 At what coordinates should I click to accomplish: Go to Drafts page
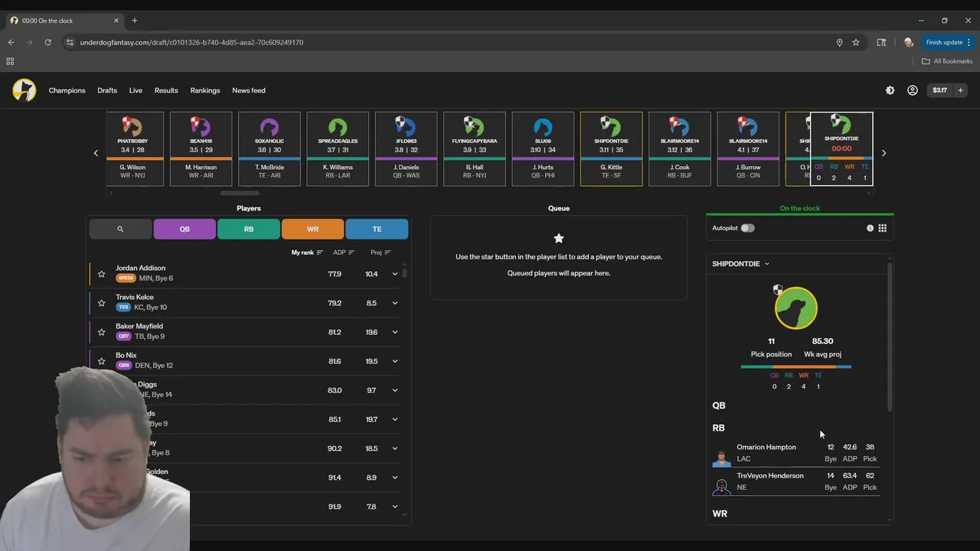tap(107, 90)
